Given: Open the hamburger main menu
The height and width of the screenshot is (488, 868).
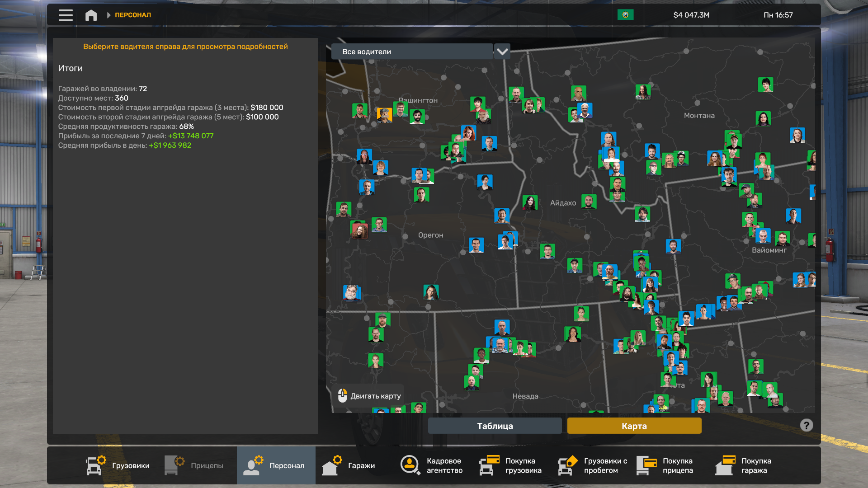Looking at the screenshot, I should click(x=66, y=15).
